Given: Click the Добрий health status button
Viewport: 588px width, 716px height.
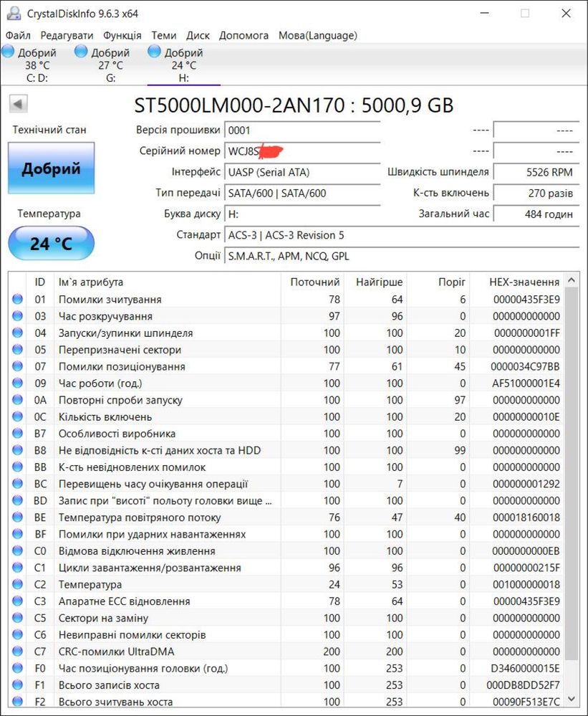Looking at the screenshot, I should click(x=51, y=168).
